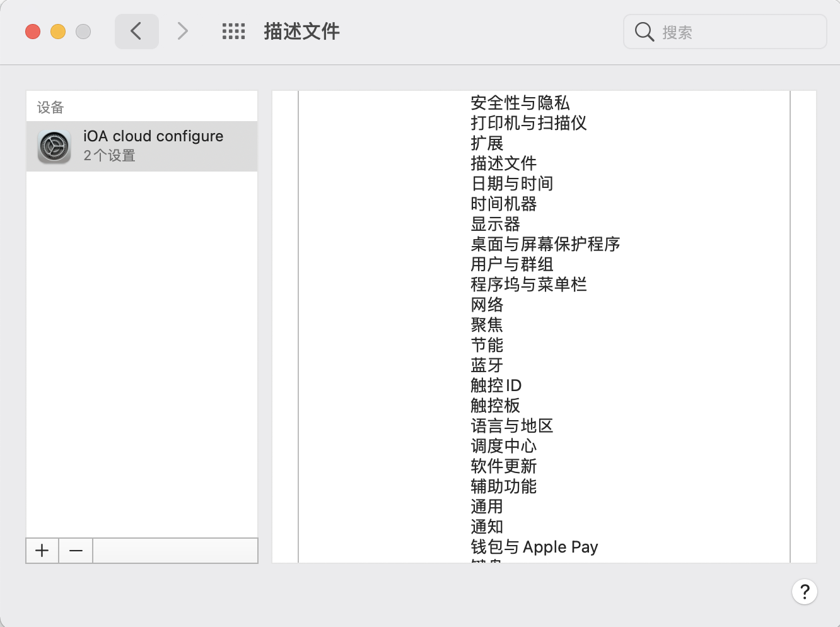
Task: Click the 安全性与隐私 entry in details
Action: tap(520, 103)
